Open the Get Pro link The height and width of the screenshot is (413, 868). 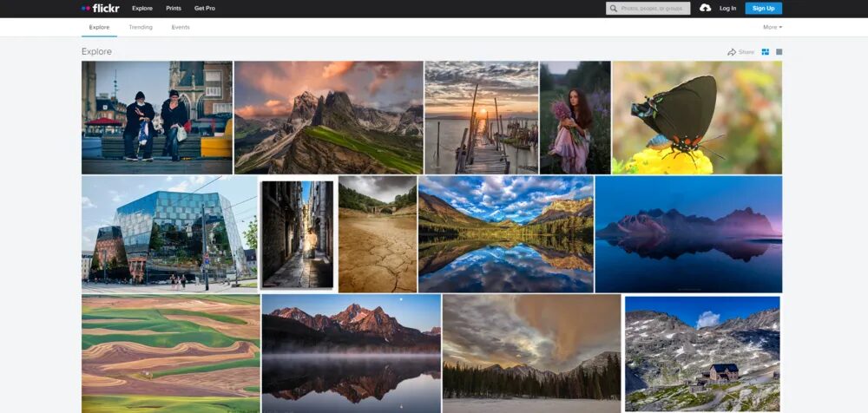pyautogui.click(x=205, y=9)
